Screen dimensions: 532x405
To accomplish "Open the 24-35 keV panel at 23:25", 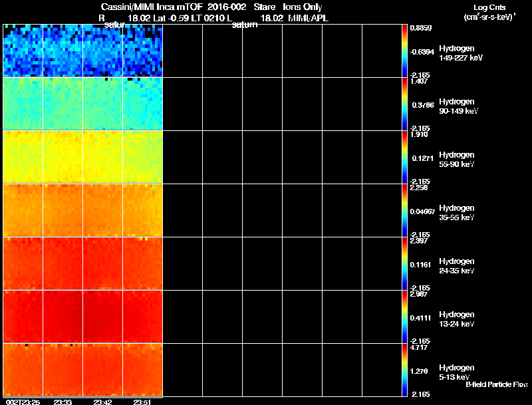I will click(x=23, y=263).
